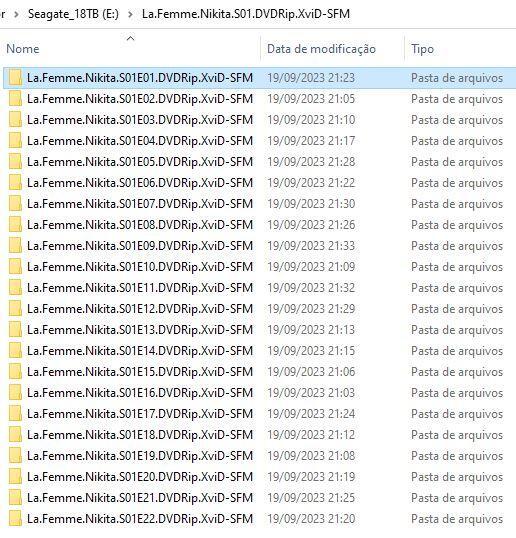
Task: Click the S01E20 folder icon
Action: point(15,477)
